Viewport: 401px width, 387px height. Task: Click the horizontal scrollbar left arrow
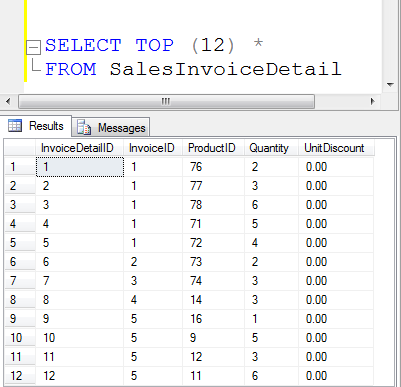(x=8, y=101)
